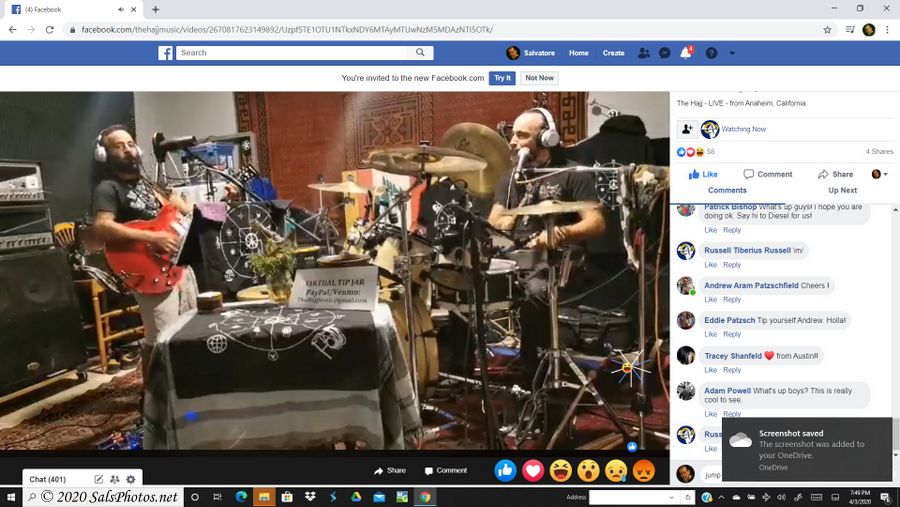Image resolution: width=900 pixels, height=507 pixels.
Task: Select the Comments tab
Action: click(x=727, y=190)
